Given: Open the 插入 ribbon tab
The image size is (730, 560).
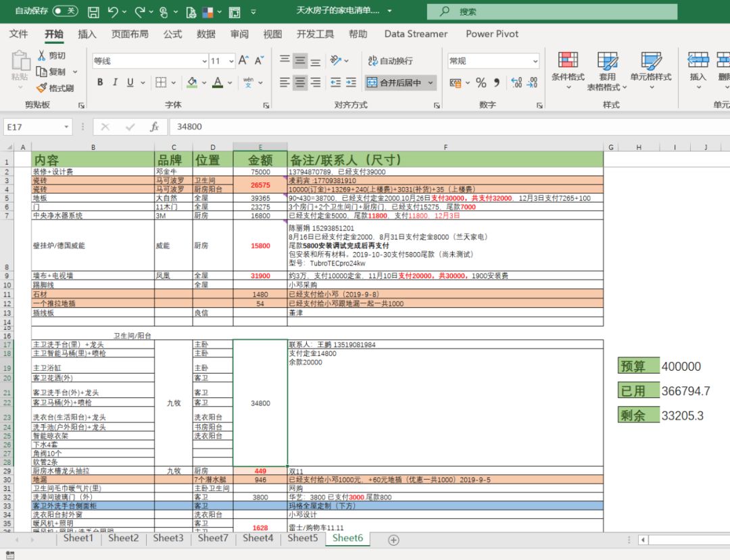Looking at the screenshot, I should click(87, 34).
